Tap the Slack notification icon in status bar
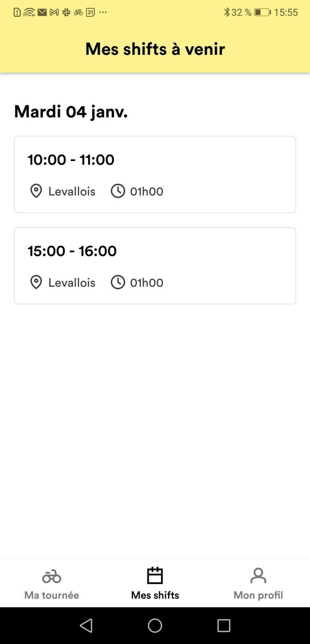Image resolution: width=310 pixels, height=644 pixels. tap(66, 13)
